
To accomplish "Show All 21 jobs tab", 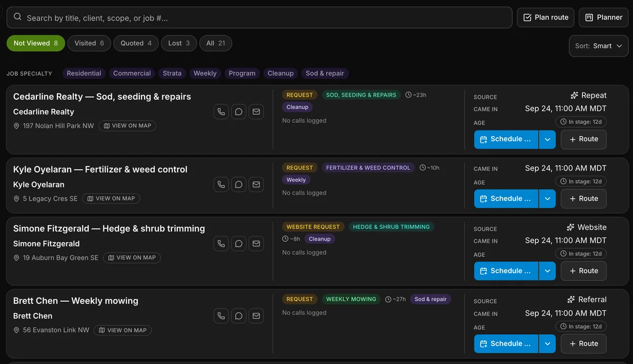I will [216, 43].
